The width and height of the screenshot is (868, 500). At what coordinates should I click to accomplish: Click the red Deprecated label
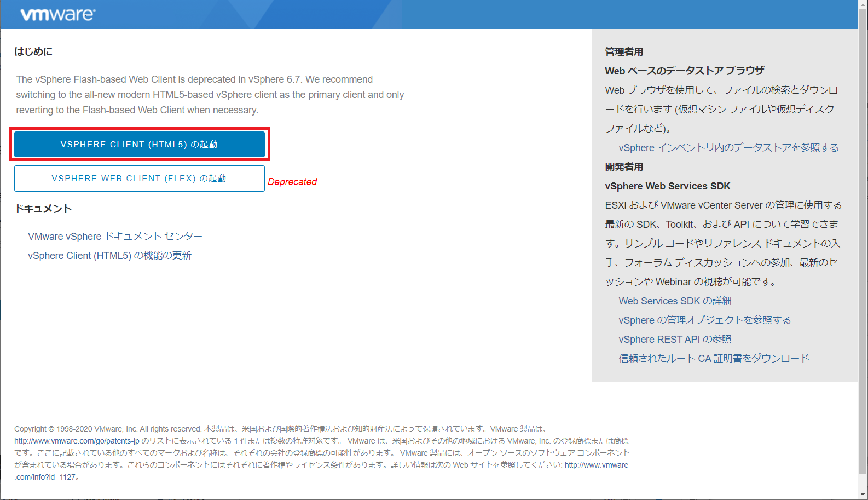click(292, 182)
